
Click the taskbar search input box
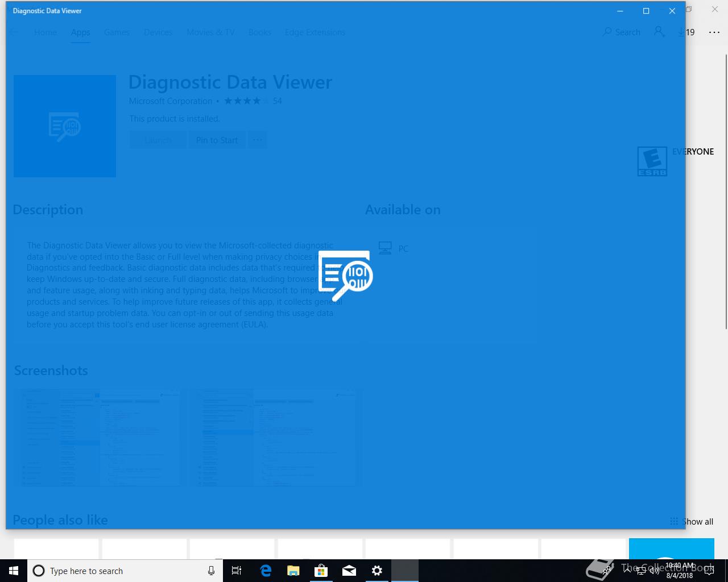[x=124, y=571]
